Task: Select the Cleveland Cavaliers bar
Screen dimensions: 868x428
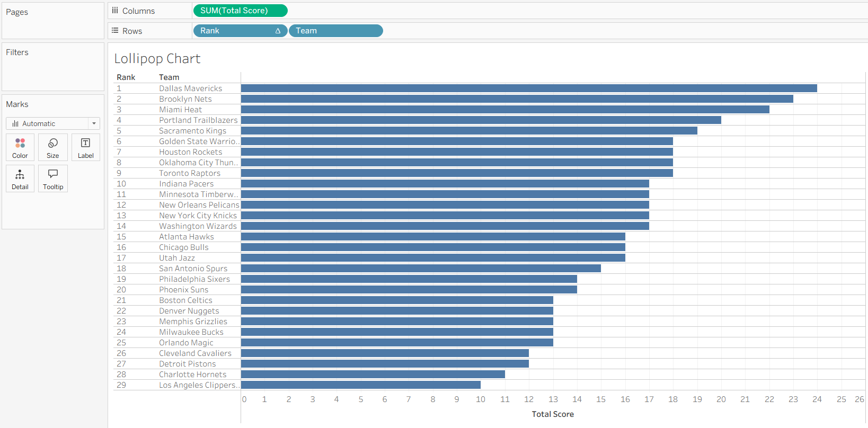Action: pos(385,353)
